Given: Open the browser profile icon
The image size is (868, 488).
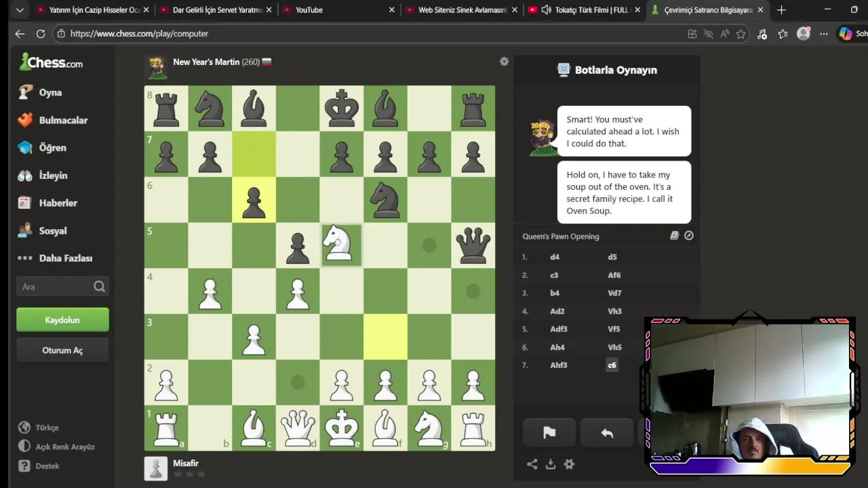Looking at the screenshot, I should click(804, 33).
